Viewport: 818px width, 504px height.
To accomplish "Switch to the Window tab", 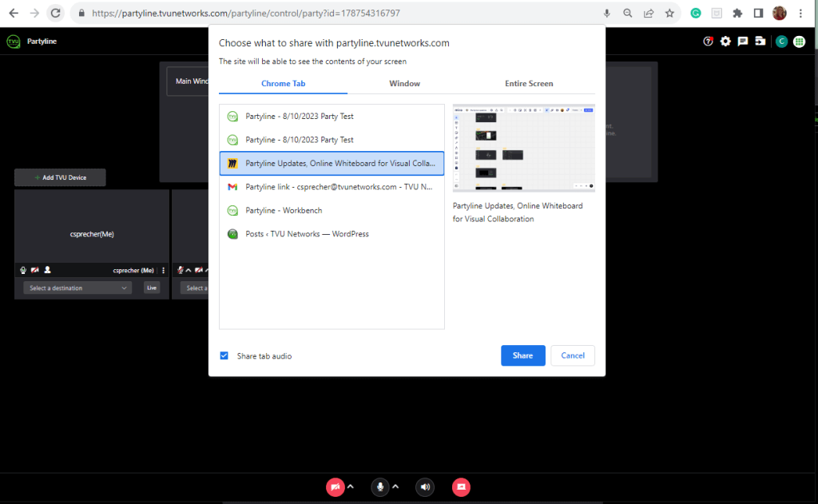I will click(404, 84).
